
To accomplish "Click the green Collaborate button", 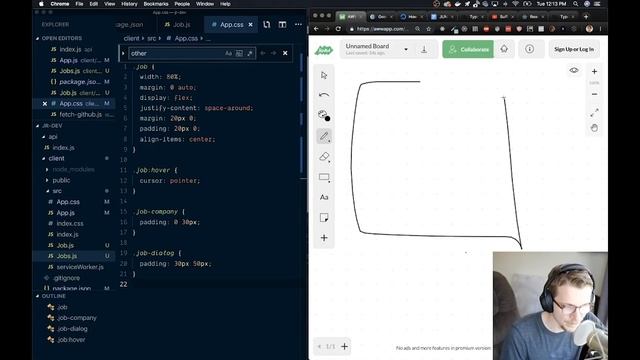I will pyautogui.click(x=468, y=49).
